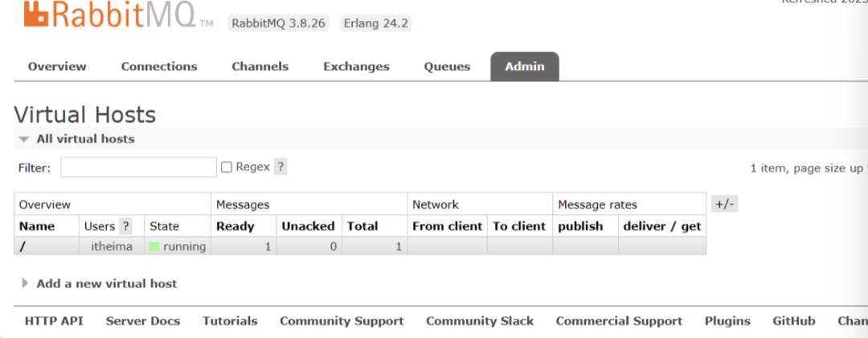The width and height of the screenshot is (868, 338).
Task: Go to the Channels tab
Action: [x=260, y=67]
